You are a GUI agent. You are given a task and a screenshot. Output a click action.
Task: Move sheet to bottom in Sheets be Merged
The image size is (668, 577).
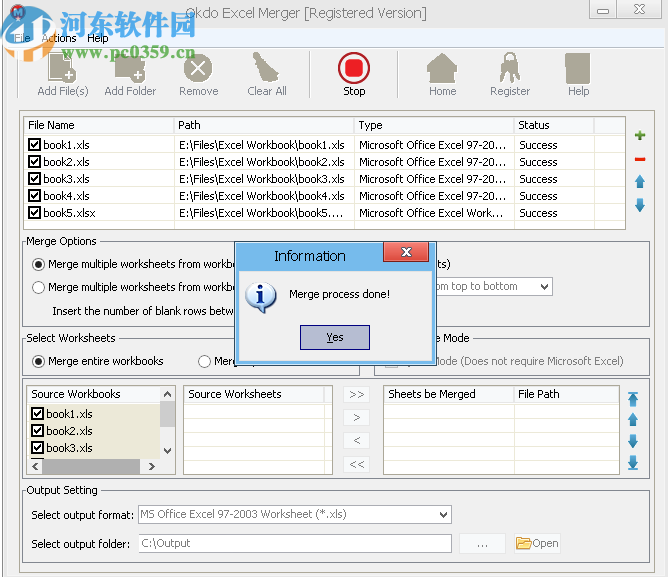[633, 462]
